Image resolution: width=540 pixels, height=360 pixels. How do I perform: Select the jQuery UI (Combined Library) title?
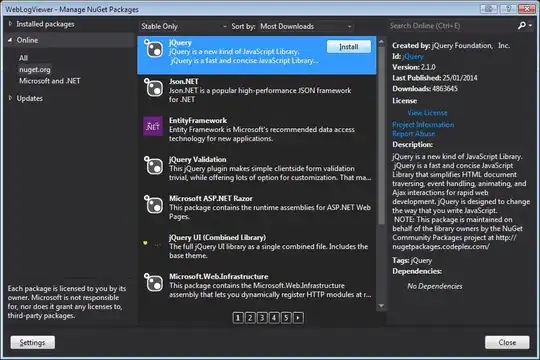217,237
